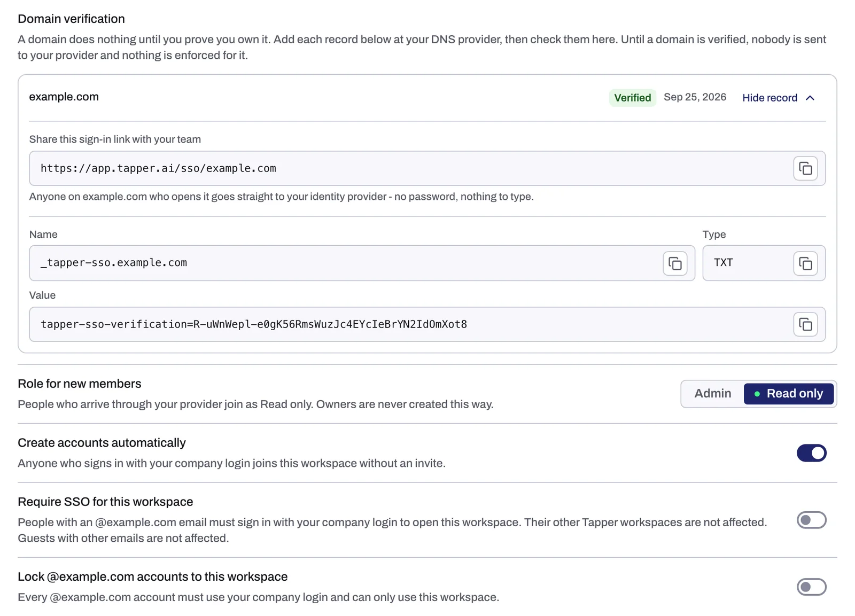Click the example.com domain name
855x616 pixels.
click(x=64, y=97)
